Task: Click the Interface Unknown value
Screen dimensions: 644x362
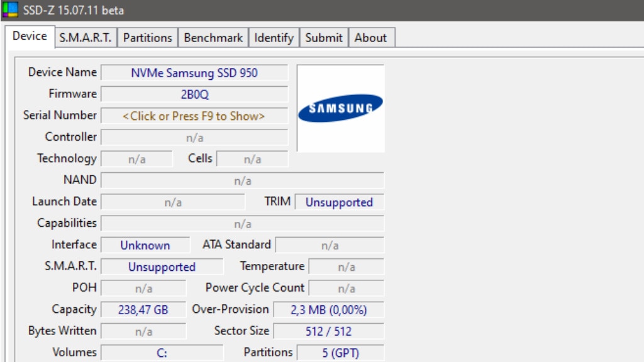Action: coord(145,246)
